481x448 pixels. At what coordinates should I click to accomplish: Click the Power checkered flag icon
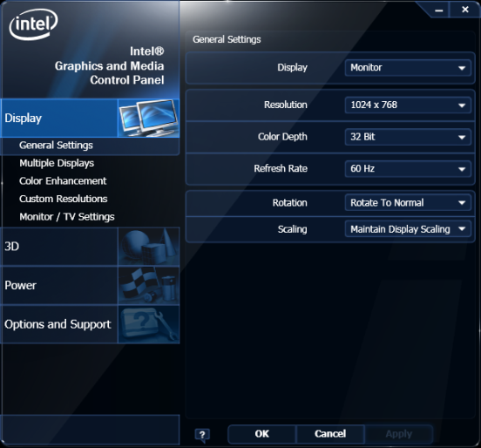[148, 285]
